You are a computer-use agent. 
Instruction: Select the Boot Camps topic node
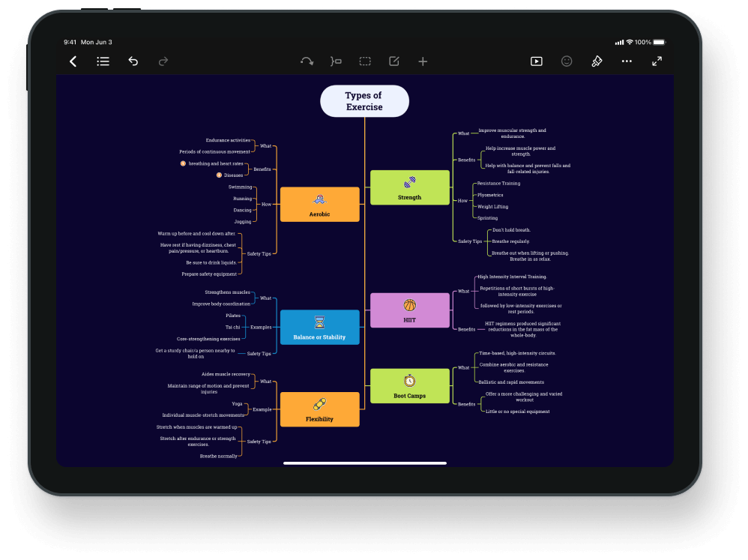pyautogui.click(x=409, y=386)
